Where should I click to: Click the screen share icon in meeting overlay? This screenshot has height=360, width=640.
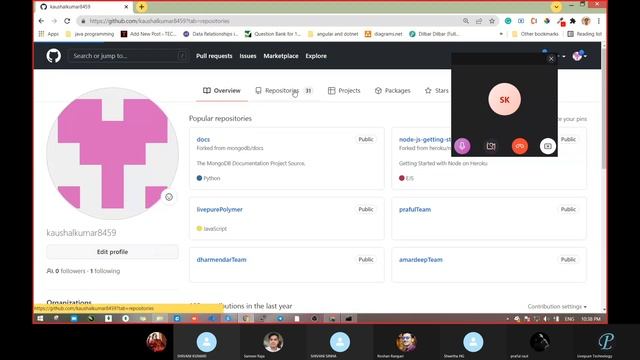click(x=548, y=146)
